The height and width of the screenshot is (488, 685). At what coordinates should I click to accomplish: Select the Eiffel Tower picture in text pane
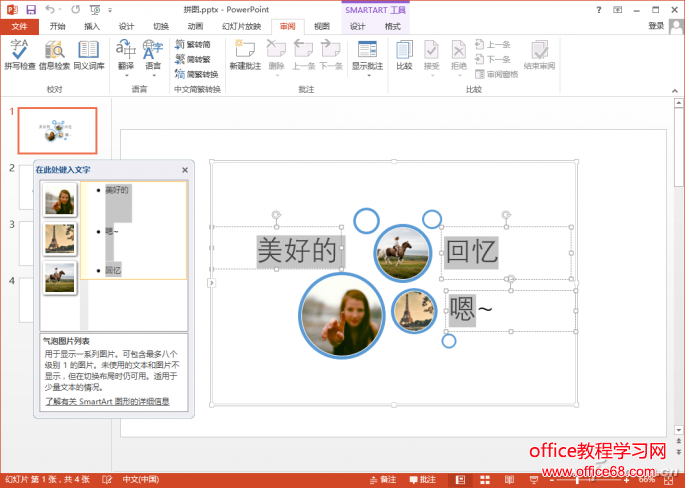(59, 239)
